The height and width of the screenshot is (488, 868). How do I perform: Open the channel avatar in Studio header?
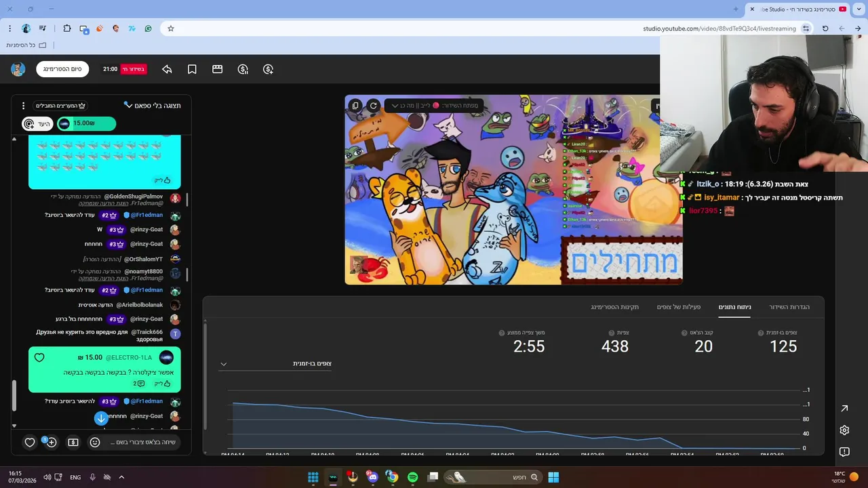(x=18, y=69)
